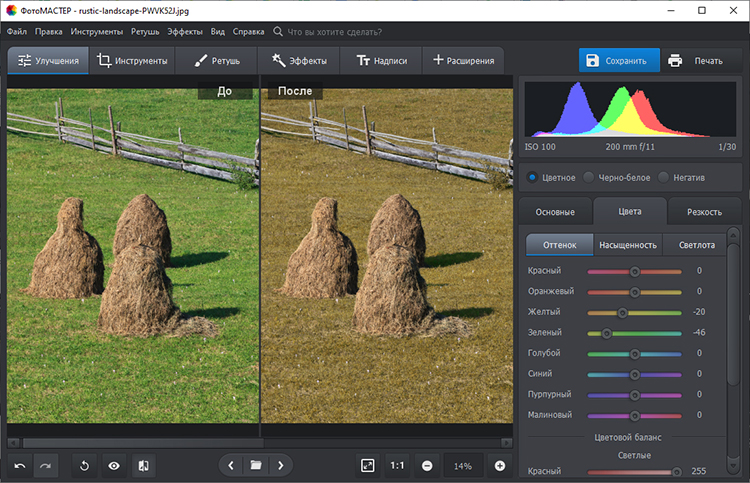
Task: Toggle the before/after compare view icon
Action: point(143,465)
